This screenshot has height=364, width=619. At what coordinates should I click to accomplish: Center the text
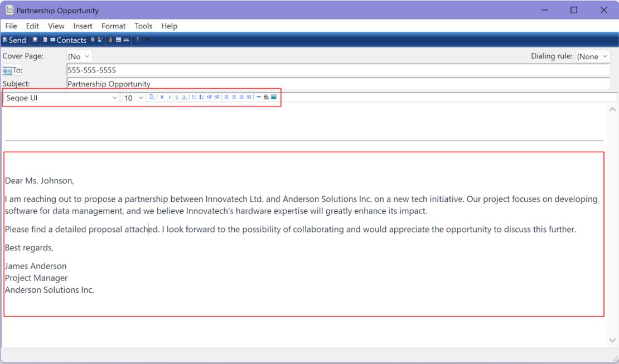(x=234, y=97)
